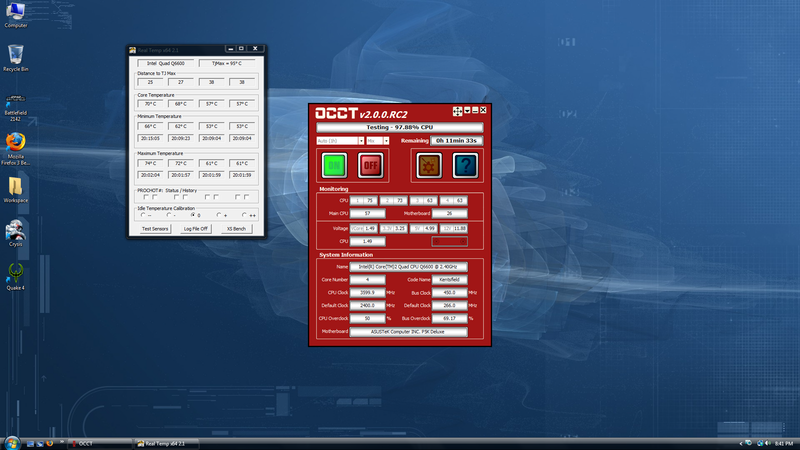The height and width of the screenshot is (450, 800).
Task: Click the OCCT move window arrows icon
Action: pos(457,110)
